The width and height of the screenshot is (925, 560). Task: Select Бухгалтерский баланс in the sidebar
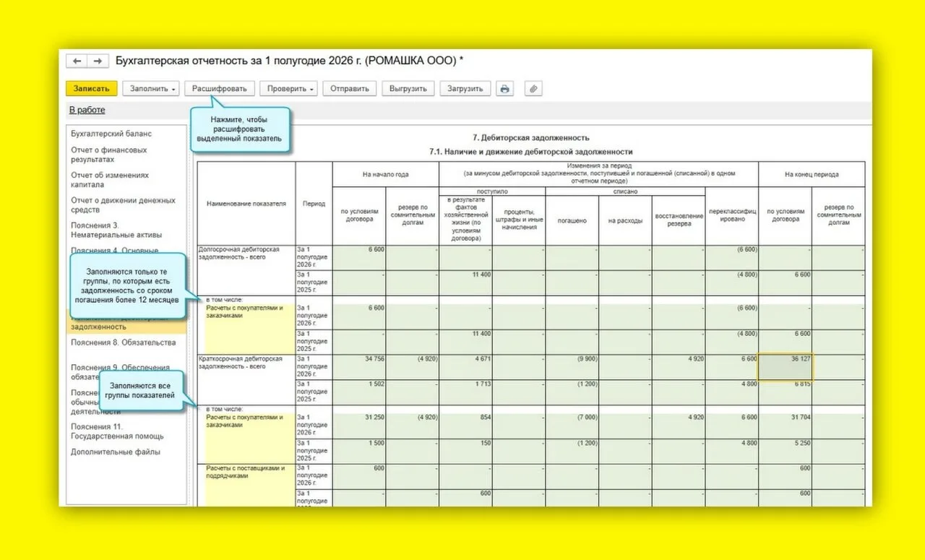(x=111, y=134)
